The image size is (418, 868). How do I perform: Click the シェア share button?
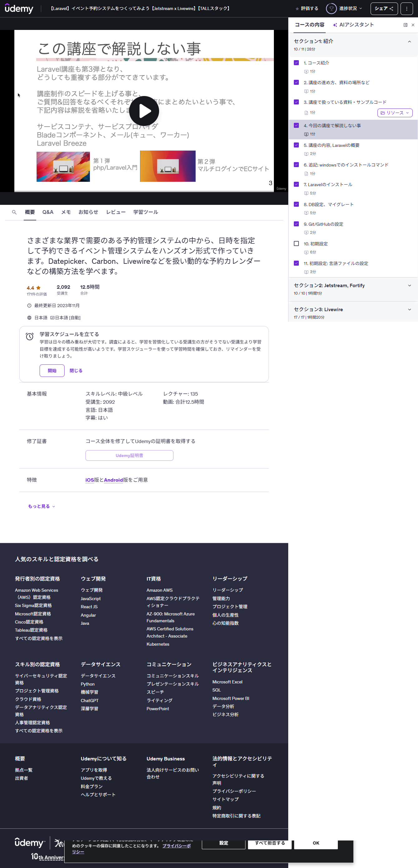(384, 8)
